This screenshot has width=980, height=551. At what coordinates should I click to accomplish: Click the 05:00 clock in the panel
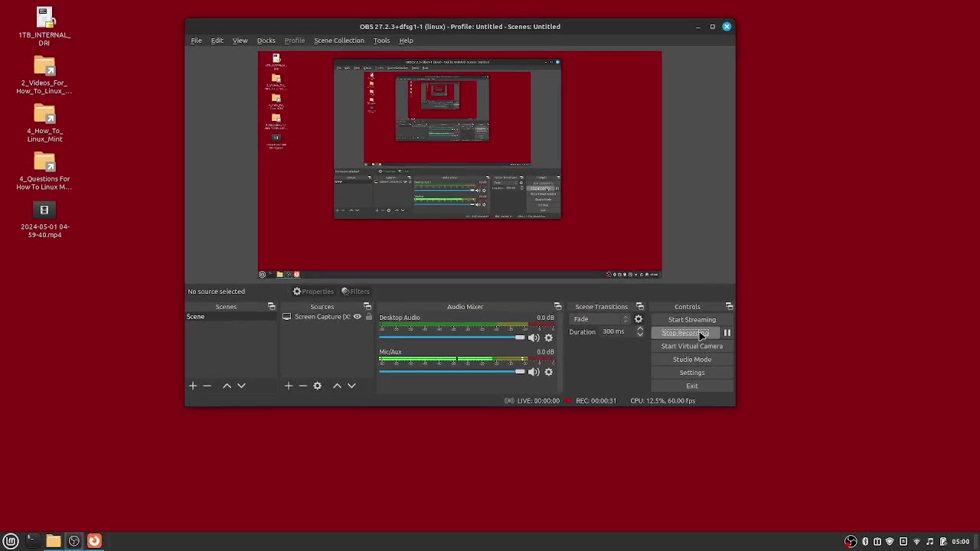(x=961, y=542)
